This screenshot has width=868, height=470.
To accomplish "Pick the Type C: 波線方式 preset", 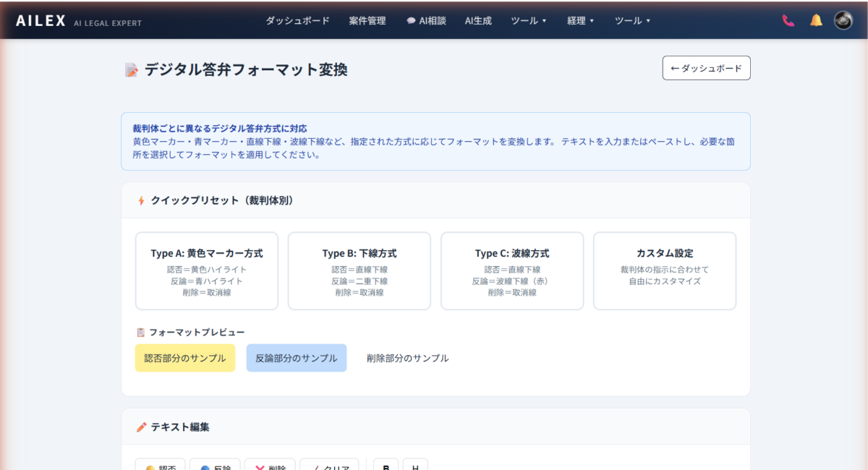I will tap(512, 270).
